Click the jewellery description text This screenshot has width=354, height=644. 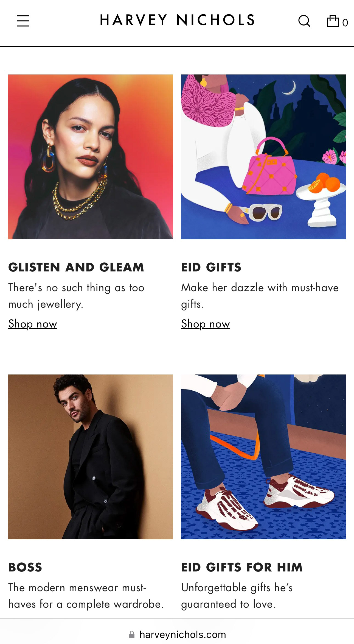tap(76, 296)
